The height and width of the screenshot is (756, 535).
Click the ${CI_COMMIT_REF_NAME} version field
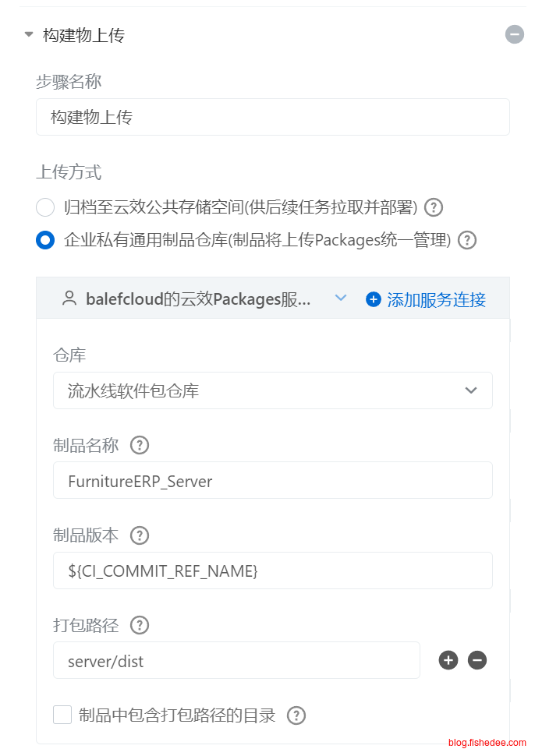coord(272,571)
